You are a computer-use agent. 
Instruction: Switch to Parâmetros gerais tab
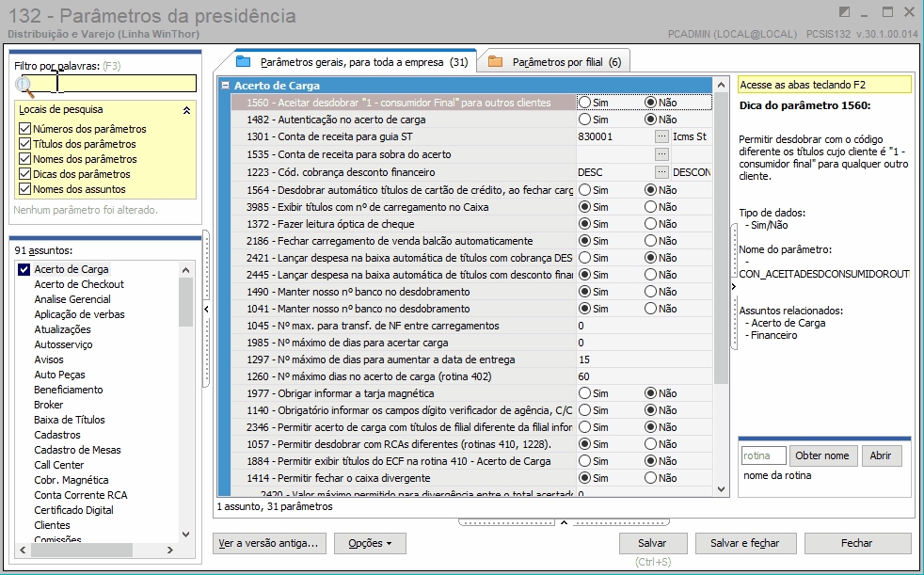point(355,62)
